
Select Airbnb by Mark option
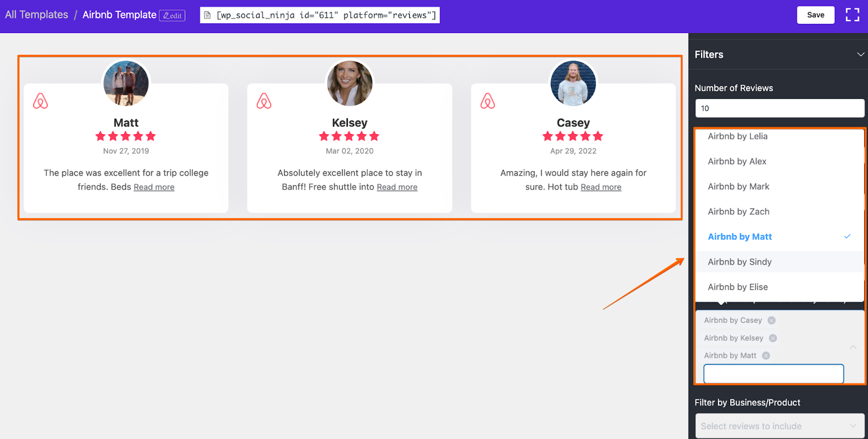[x=780, y=186]
